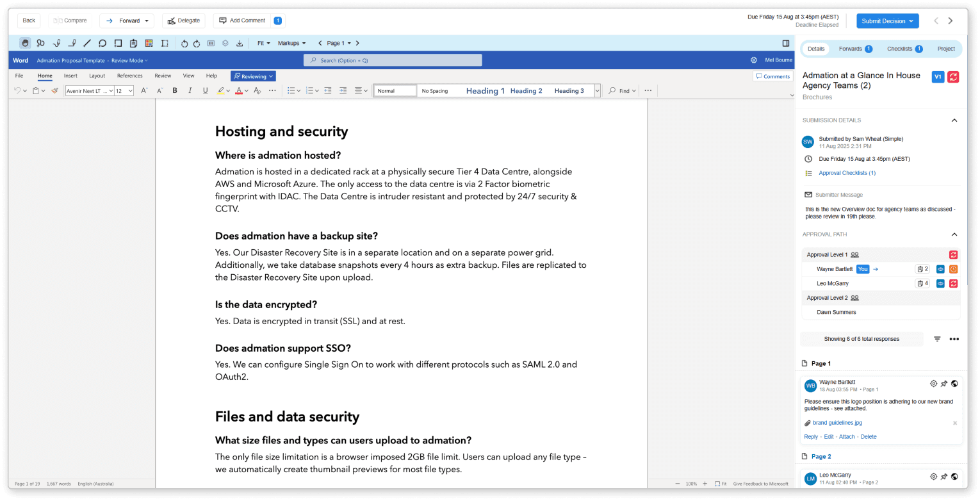Collapse the Submission Details section
The image size is (980, 501).
(x=954, y=120)
